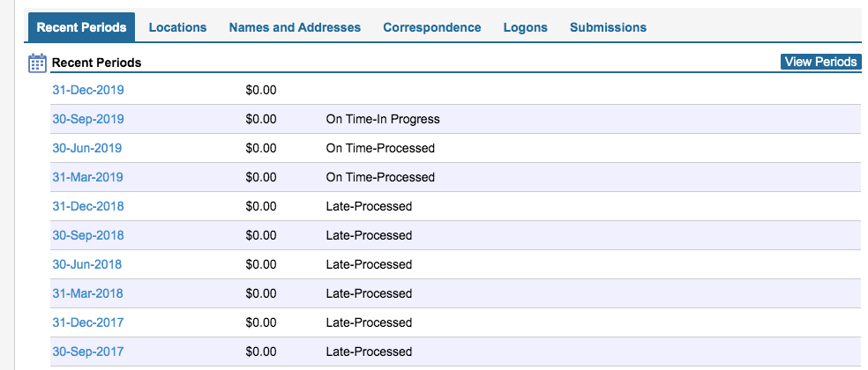View the 30-Jun-2019 period
This screenshot has height=370, width=868.
(87, 148)
